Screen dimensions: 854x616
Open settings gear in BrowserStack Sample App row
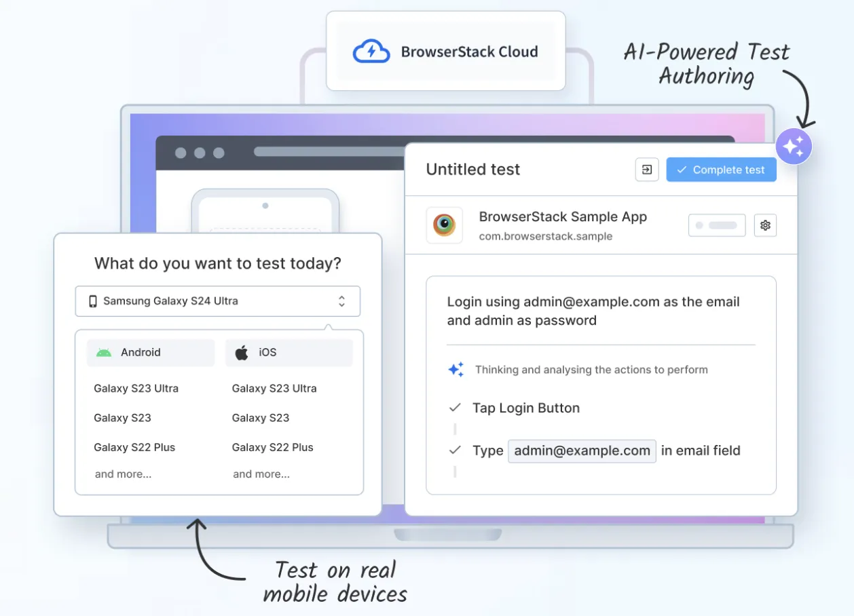pos(766,225)
